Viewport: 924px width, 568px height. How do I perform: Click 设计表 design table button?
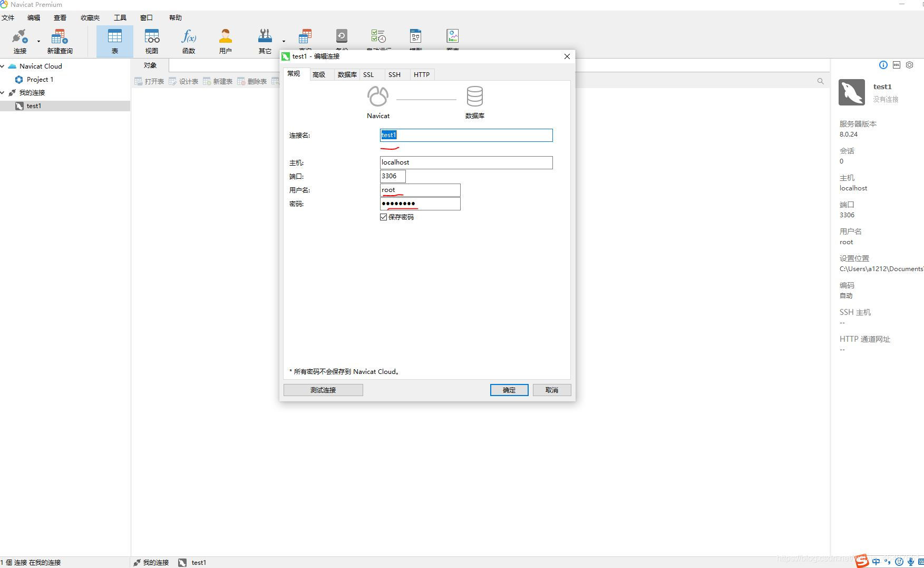click(x=183, y=81)
